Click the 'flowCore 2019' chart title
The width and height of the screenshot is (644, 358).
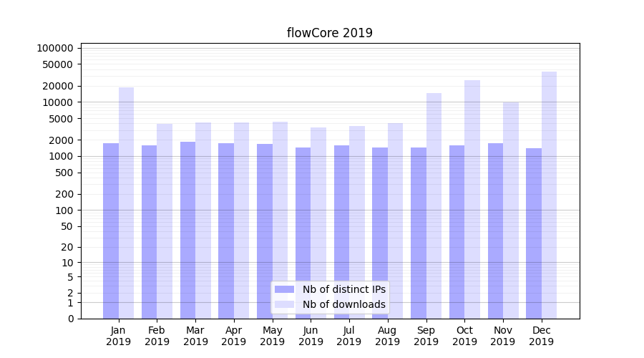point(330,33)
